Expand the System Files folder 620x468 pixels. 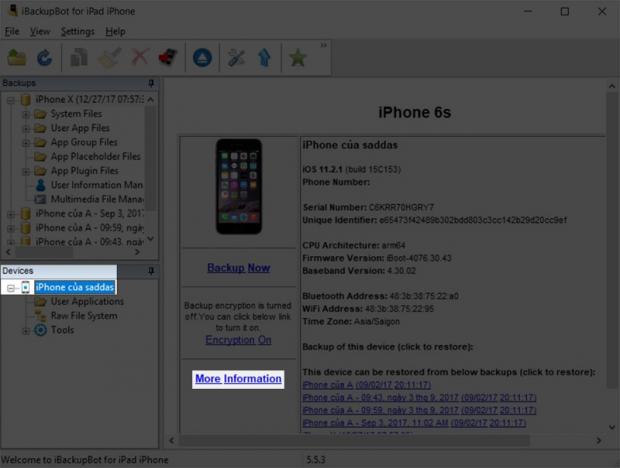click(x=26, y=115)
